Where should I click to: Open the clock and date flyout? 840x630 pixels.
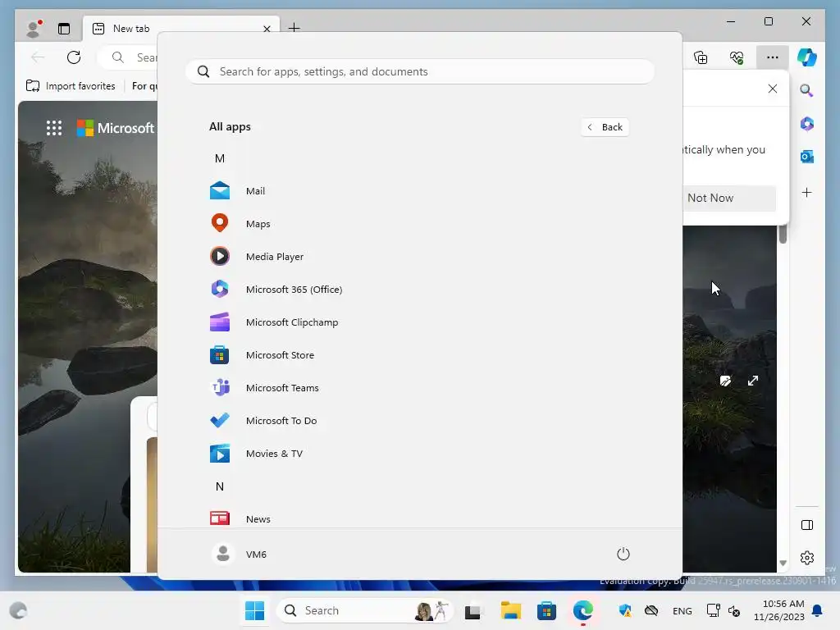tap(779, 610)
